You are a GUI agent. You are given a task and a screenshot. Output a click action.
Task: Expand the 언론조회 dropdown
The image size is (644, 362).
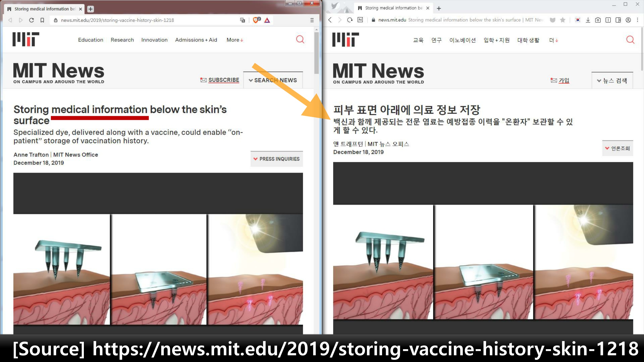[617, 148]
